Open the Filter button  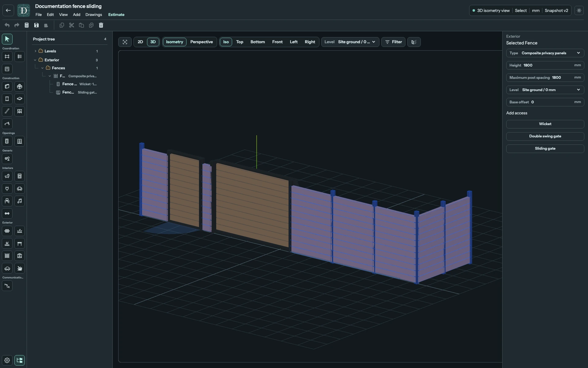pyautogui.click(x=393, y=42)
